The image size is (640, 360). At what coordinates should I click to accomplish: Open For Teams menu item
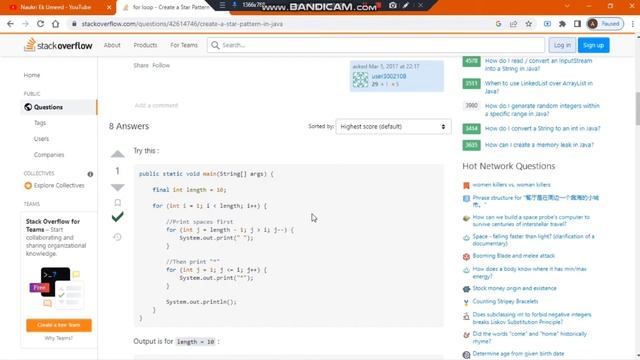click(184, 45)
